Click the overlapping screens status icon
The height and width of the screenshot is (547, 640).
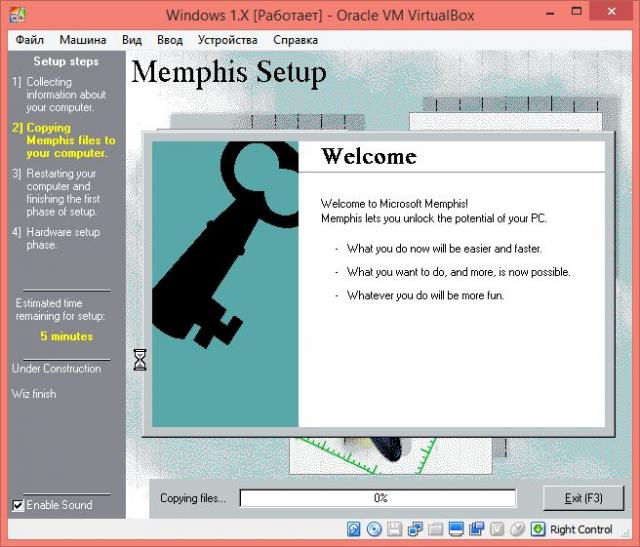pyautogui.click(x=476, y=529)
